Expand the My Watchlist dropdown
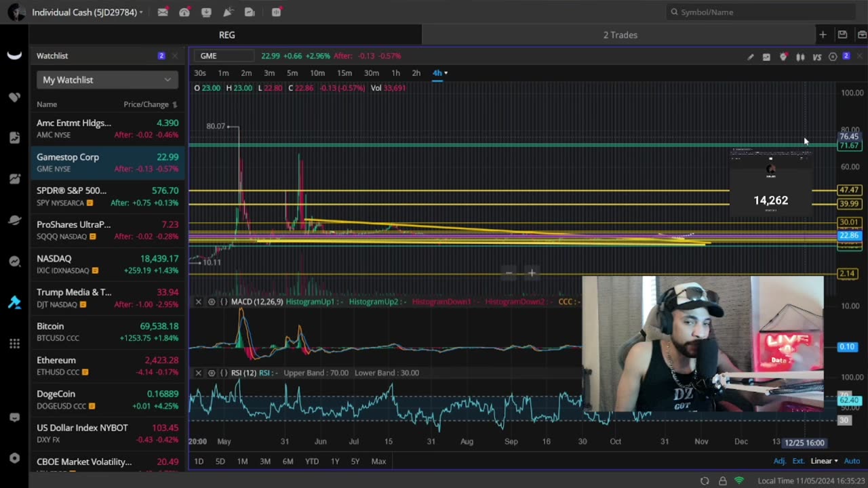The width and height of the screenshot is (868, 488). (107, 80)
